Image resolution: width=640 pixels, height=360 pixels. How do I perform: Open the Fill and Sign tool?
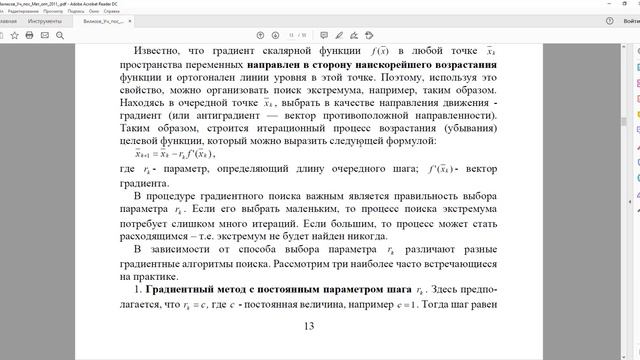coord(354,36)
